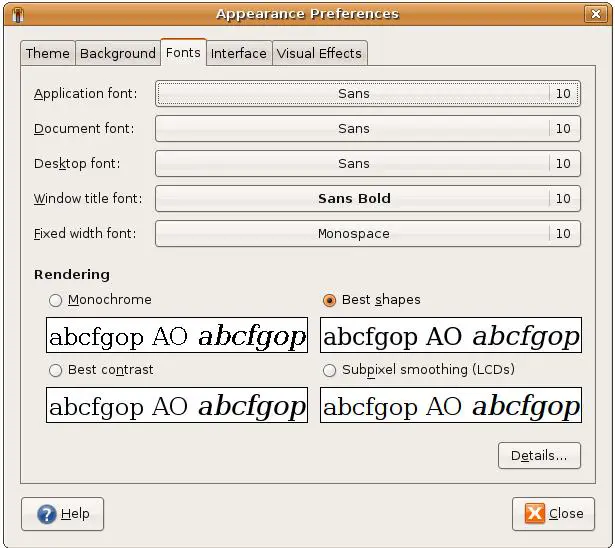Viewport: 615px width, 548px height.
Task: Click the Desktop font label
Action: click(77, 164)
